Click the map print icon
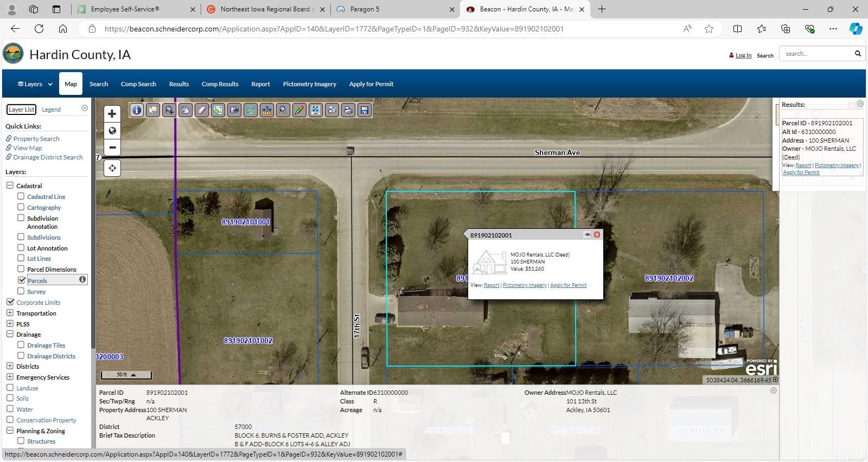868x462 pixels. tap(348, 110)
